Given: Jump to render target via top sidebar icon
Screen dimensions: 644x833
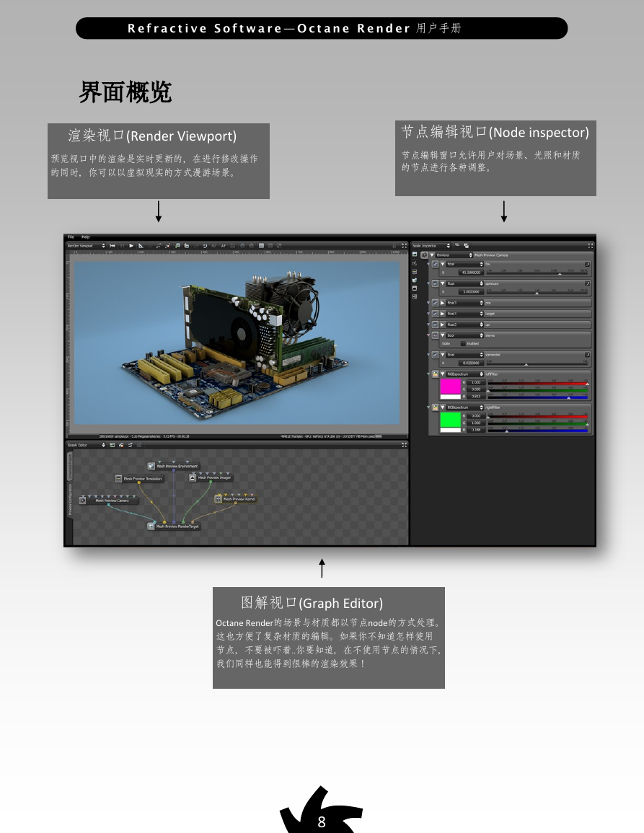Looking at the screenshot, I should 415,254.
